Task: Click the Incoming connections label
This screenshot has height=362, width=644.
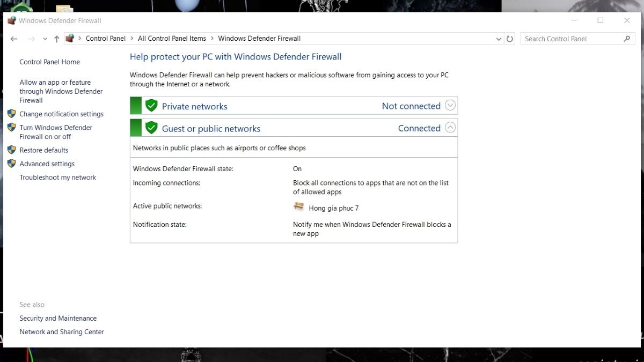Action: click(x=166, y=183)
